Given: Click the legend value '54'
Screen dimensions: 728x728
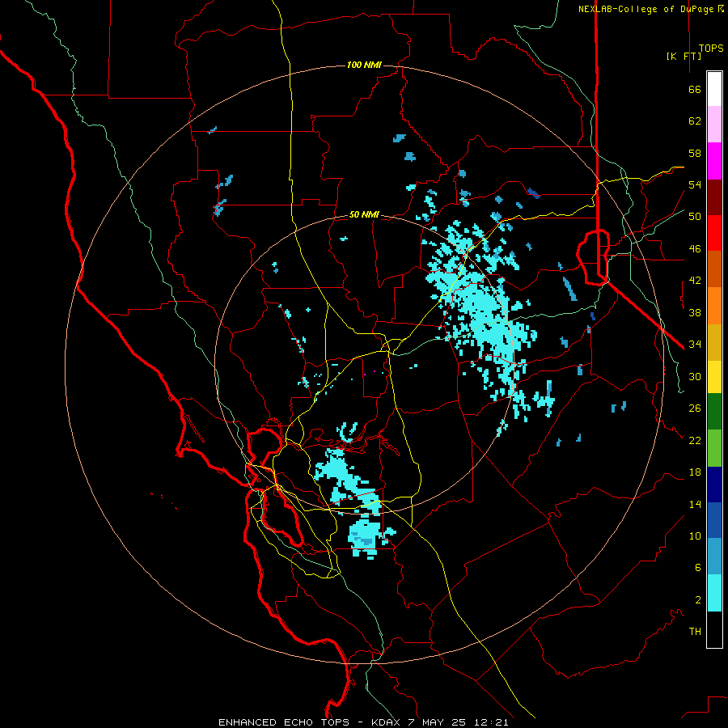Looking at the screenshot, I should 695,184.
